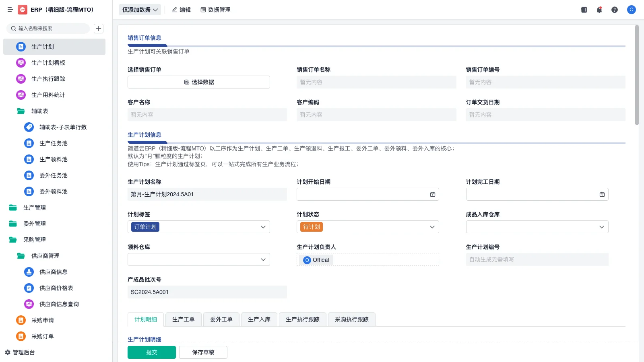The height and width of the screenshot is (362, 644).
Task: Click the 选择数据 button under 选择销售订单
Action: click(x=198, y=82)
